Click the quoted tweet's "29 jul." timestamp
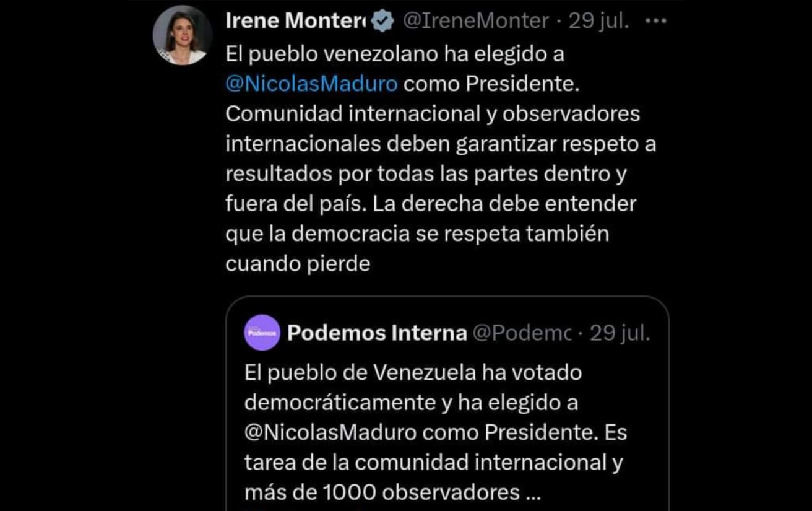 coord(620,333)
